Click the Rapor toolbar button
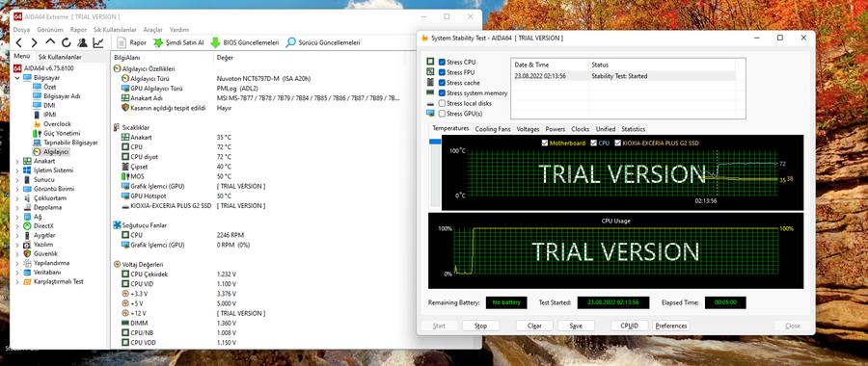Screen dimensions: 868x366 (x=132, y=42)
